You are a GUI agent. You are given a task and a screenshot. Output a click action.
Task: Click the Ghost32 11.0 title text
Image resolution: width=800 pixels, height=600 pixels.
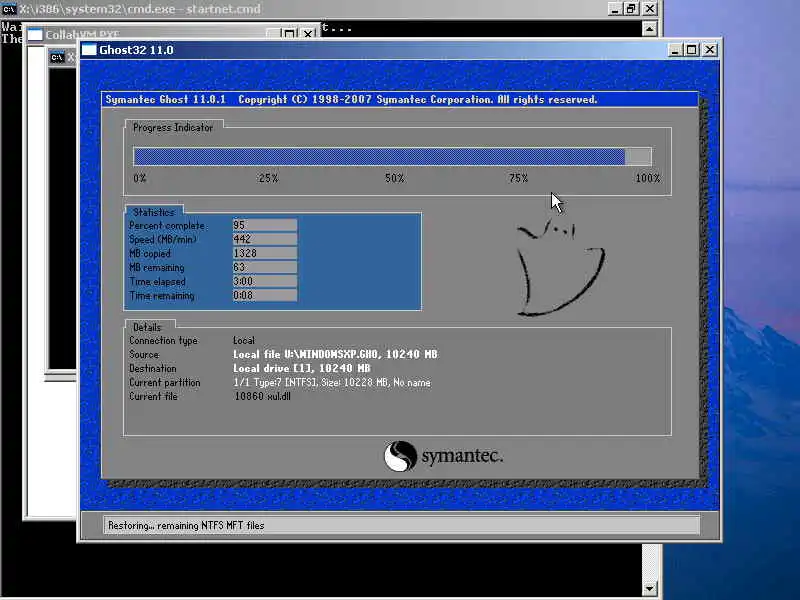pos(136,50)
